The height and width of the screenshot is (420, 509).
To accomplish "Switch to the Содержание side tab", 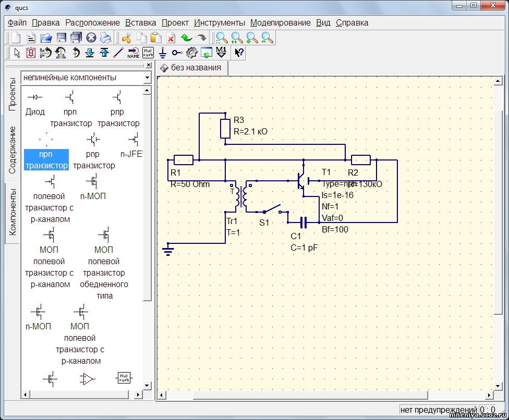I will point(13,150).
